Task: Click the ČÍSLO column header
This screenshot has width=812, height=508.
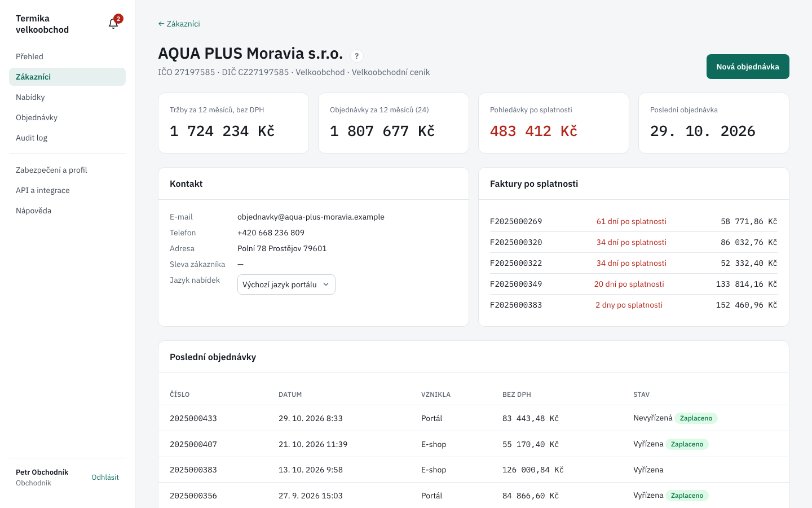Action: point(179,395)
